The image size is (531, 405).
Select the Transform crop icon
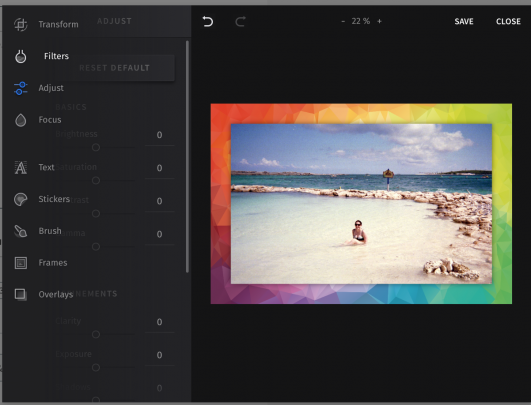point(21,24)
